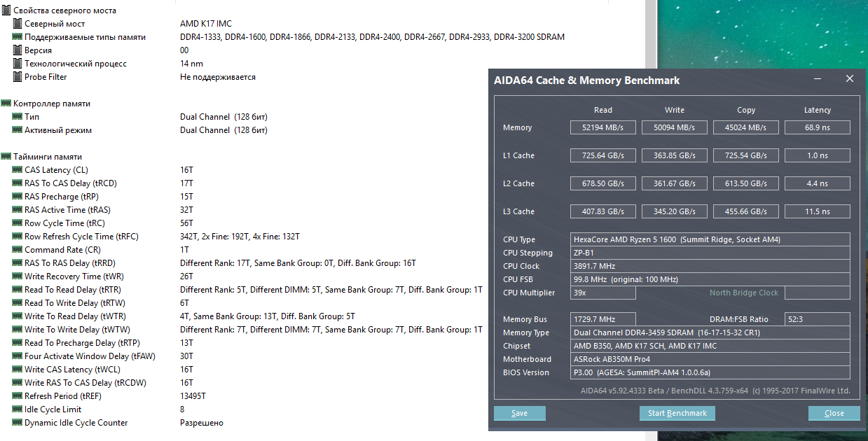Click memory icon beside Refresh Period (tREF)
The height and width of the screenshot is (441, 868).
[x=18, y=396]
